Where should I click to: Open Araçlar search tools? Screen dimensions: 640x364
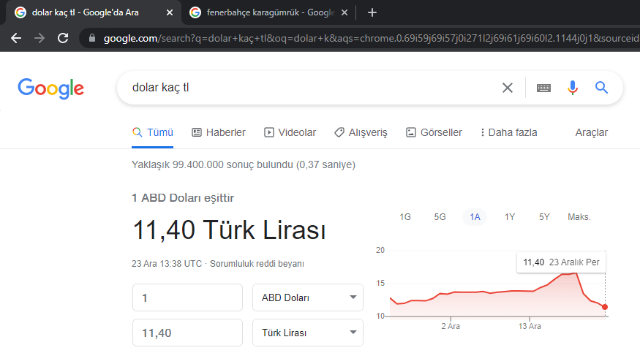(x=592, y=132)
